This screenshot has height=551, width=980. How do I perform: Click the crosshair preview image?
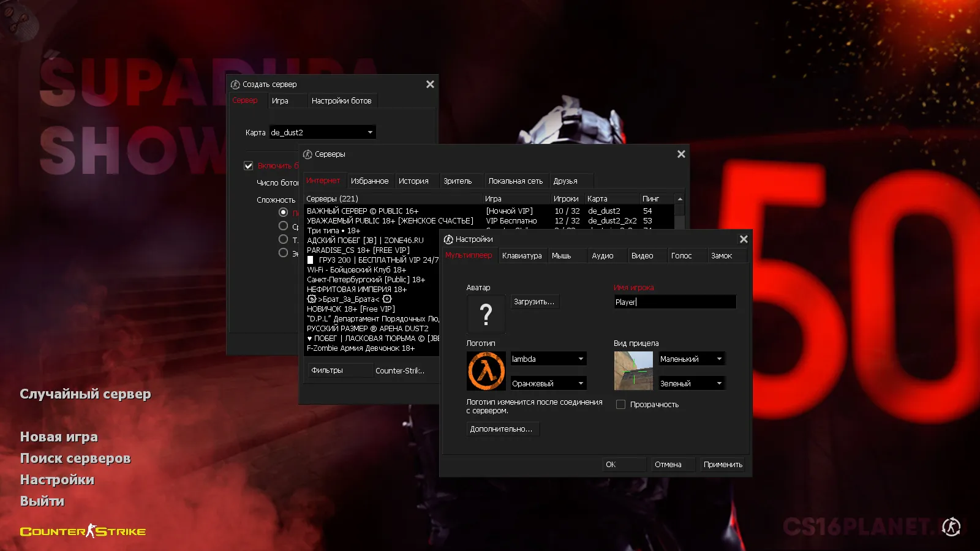coord(633,370)
